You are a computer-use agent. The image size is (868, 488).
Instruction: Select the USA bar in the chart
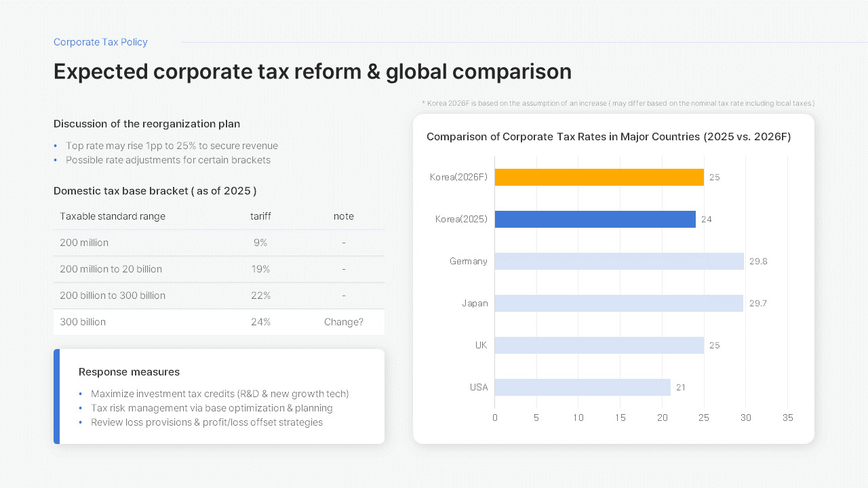(x=583, y=387)
